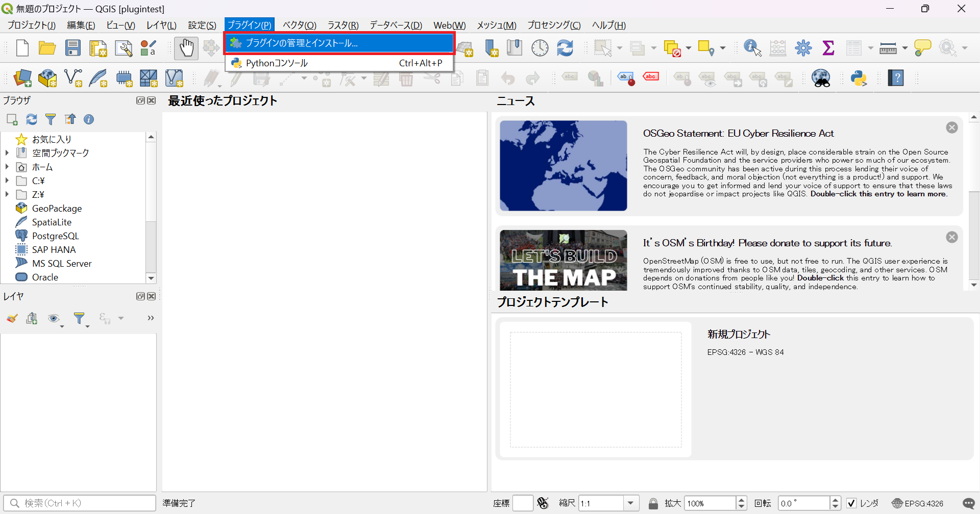Open the processing toolbox gear icon
This screenshot has width=980, height=514.
pyautogui.click(x=803, y=48)
